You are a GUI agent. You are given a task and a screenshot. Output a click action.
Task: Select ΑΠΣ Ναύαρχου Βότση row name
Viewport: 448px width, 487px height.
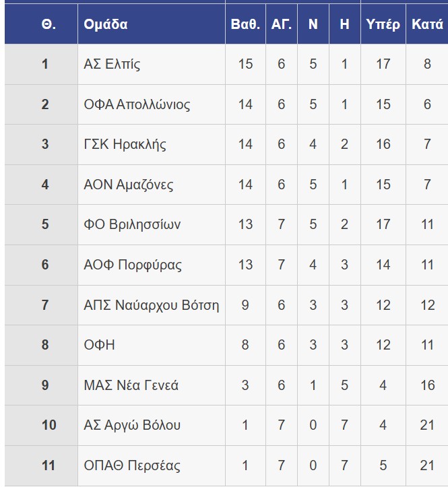pyautogui.click(x=152, y=305)
